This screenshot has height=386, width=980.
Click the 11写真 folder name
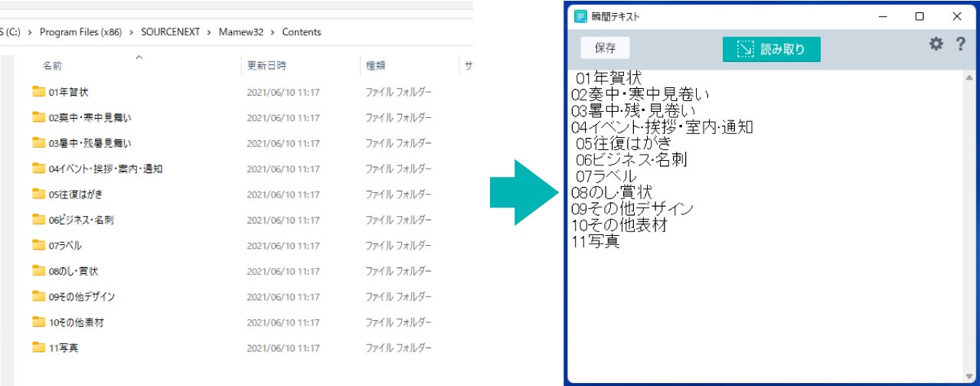[x=64, y=348]
